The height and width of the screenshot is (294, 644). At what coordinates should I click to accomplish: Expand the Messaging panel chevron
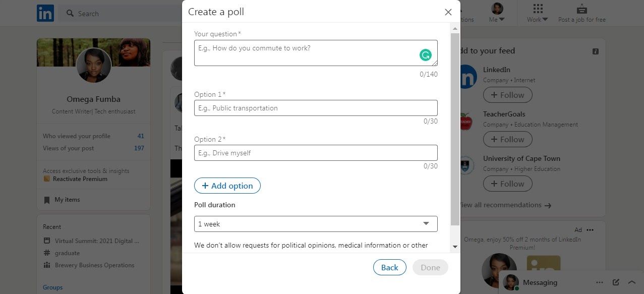click(x=632, y=282)
